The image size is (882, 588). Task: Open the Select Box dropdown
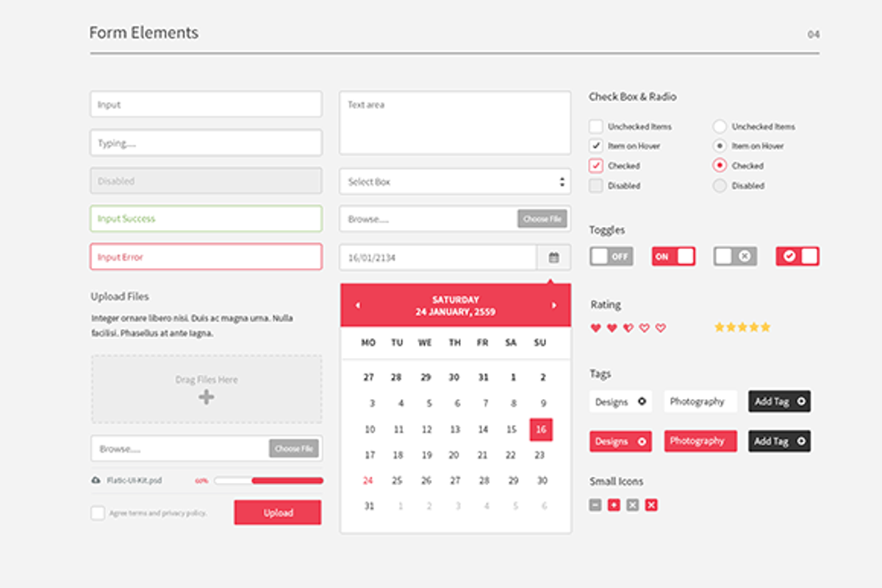tap(455, 182)
